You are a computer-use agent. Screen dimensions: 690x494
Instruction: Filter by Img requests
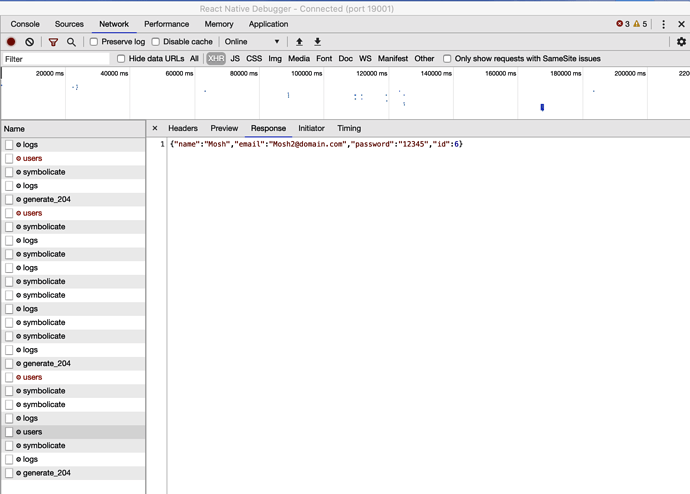tap(275, 59)
